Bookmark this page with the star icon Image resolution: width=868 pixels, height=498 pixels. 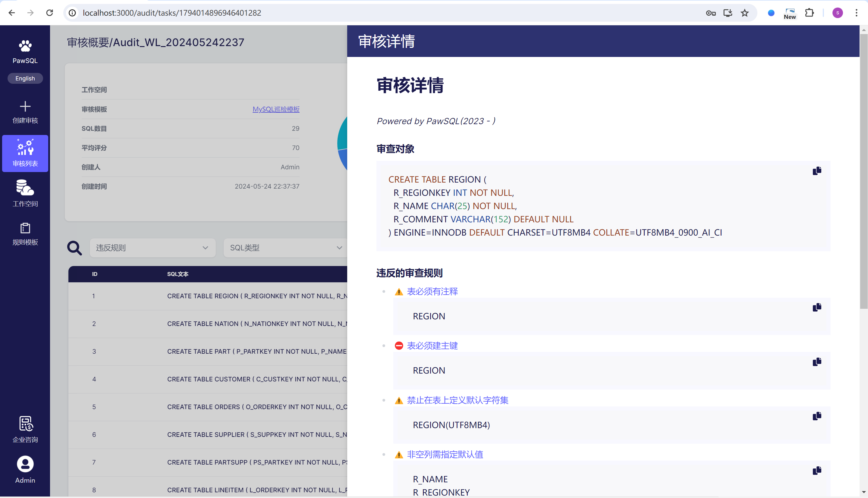[x=744, y=13]
